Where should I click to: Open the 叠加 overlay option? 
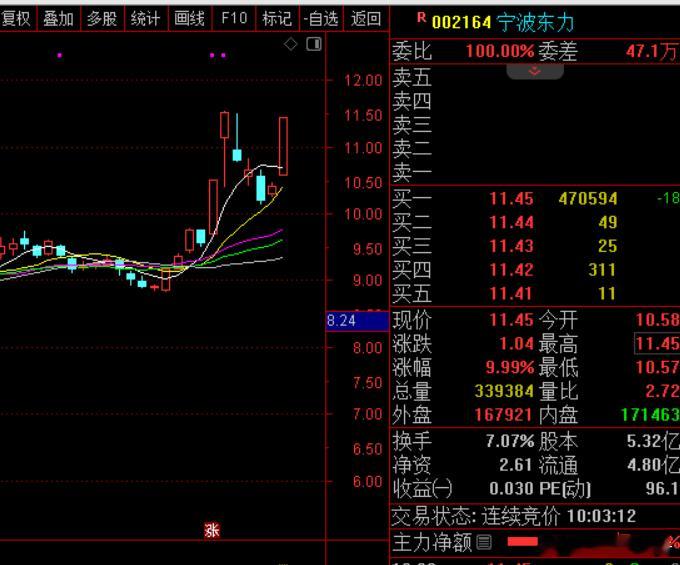tap(59, 18)
